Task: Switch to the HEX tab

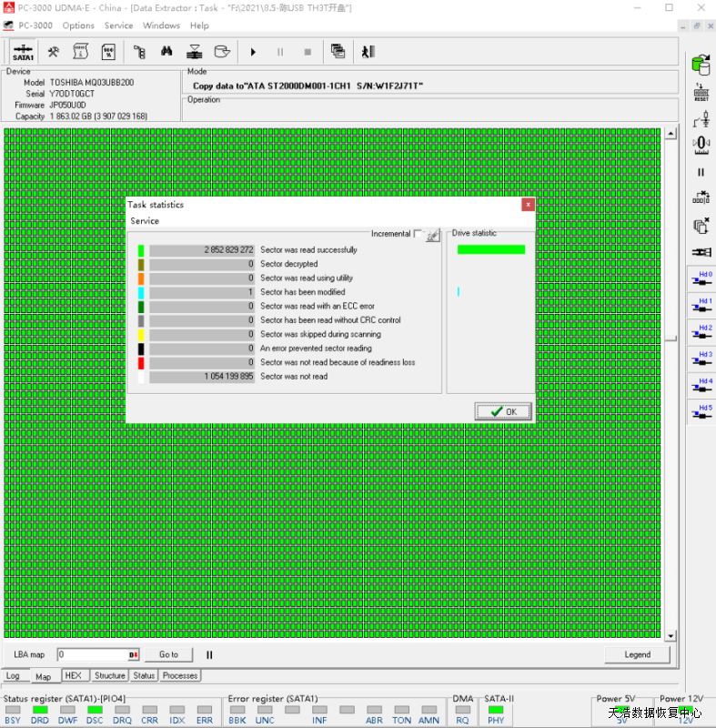Action: tap(74, 675)
